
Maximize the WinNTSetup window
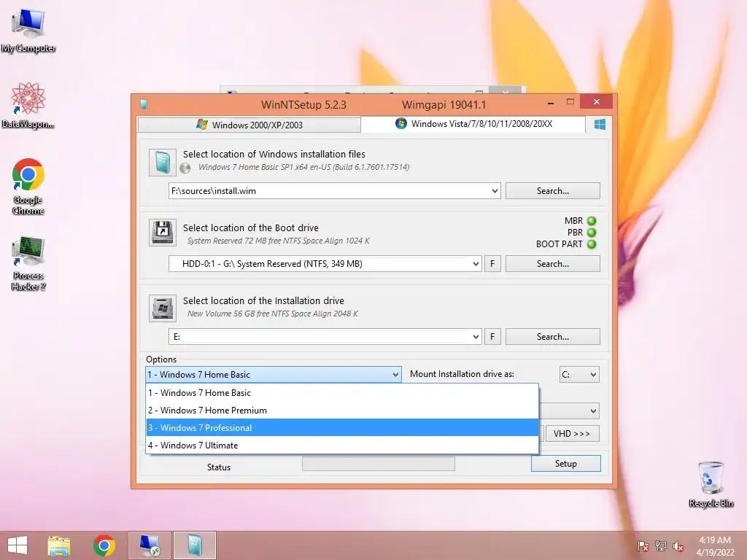[570, 101]
